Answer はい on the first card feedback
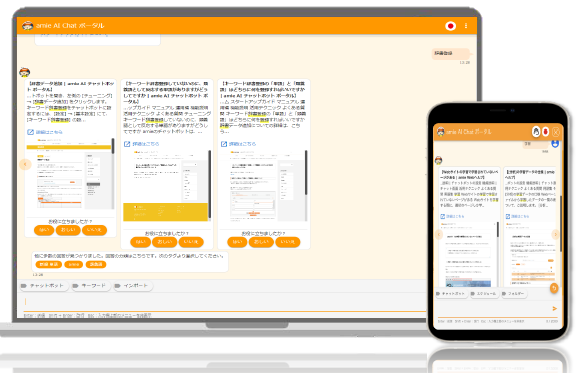The height and width of the screenshot is (373, 586). [44, 230]
